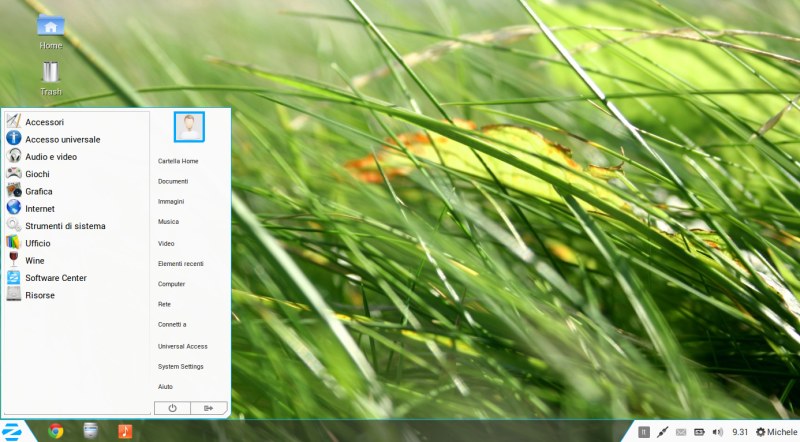
Task: Open Video folder link
Action: (x=166, y=243)
